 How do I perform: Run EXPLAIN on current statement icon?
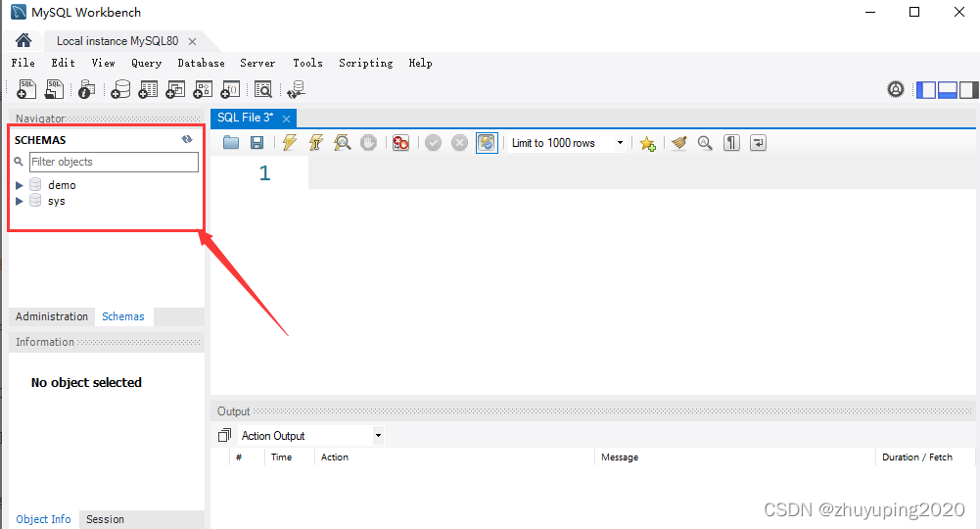pos(342,143)
